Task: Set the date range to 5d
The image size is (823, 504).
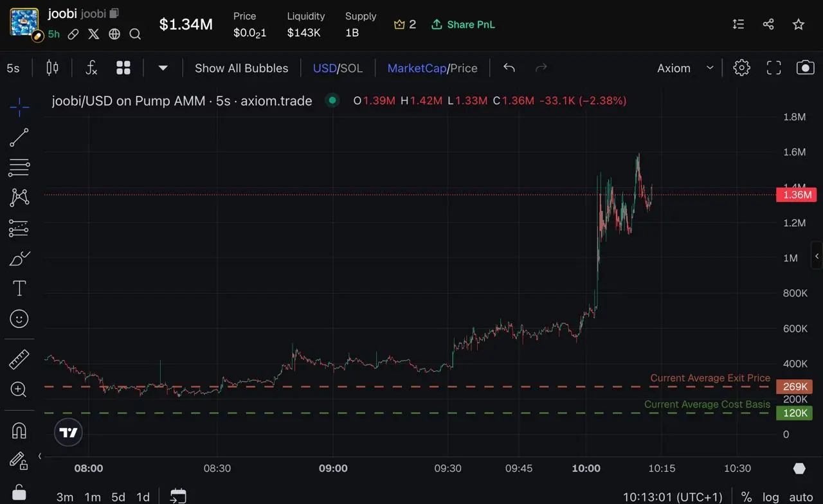Action: (118, 497)
